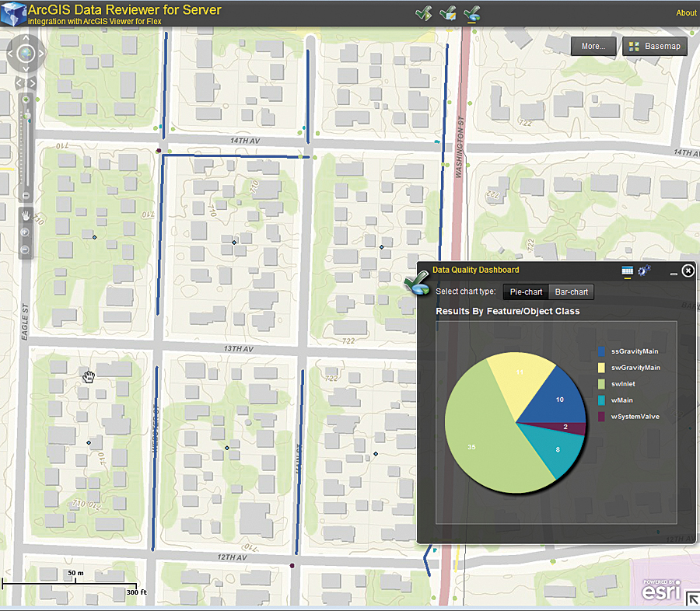This screenshot has height=611, width=700.
Task: Select the pan hand tool on the map toolbar
Action: coord(26,215)
